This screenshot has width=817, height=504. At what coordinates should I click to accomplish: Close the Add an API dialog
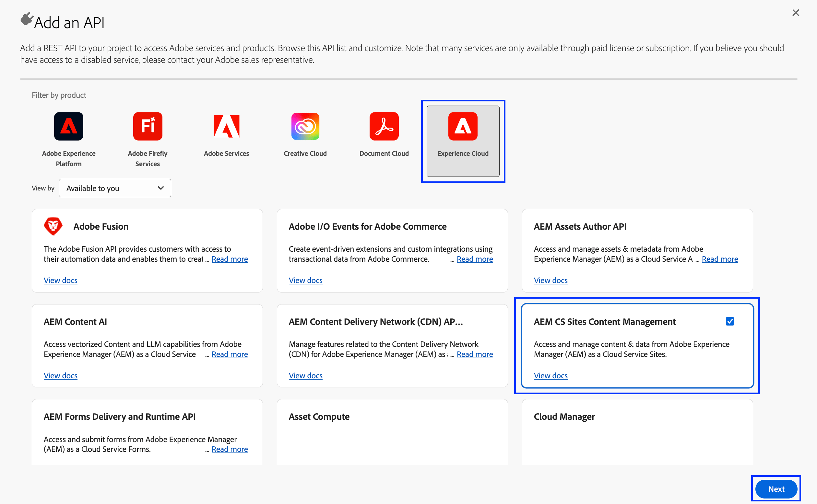[x=796, y=13]
